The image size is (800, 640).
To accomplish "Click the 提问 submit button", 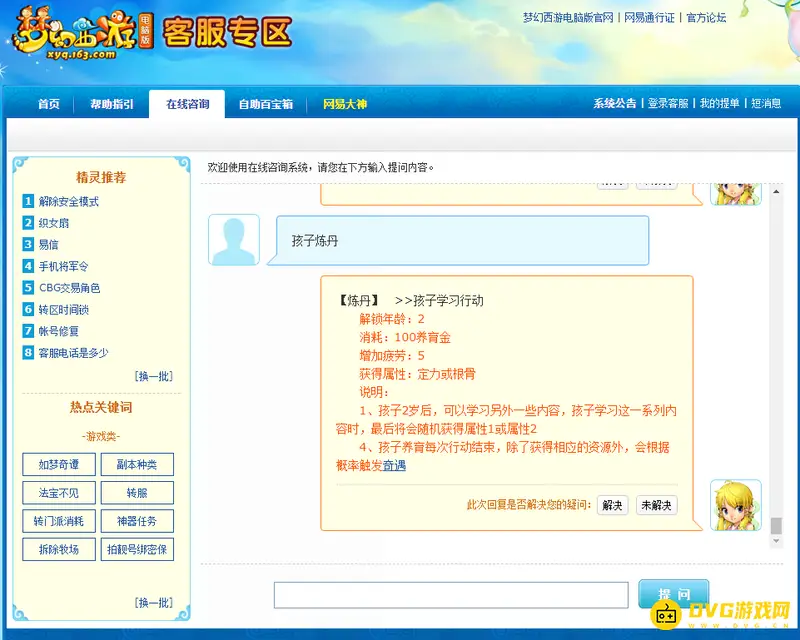I will [x=673, y=594].
